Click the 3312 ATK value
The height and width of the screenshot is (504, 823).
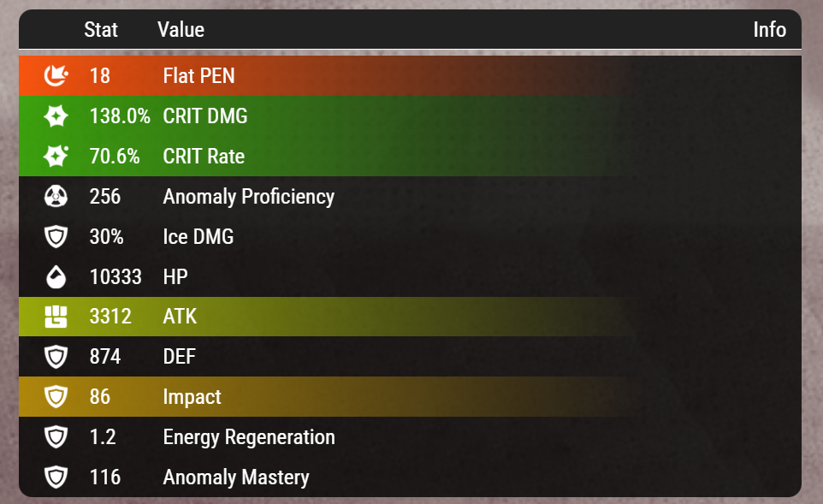tap(110, 317)
